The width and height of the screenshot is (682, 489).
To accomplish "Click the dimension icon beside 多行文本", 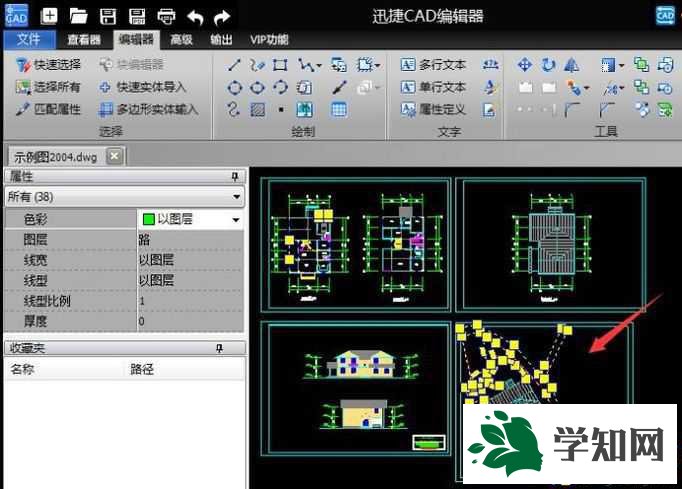I will (x=490, y=65).
